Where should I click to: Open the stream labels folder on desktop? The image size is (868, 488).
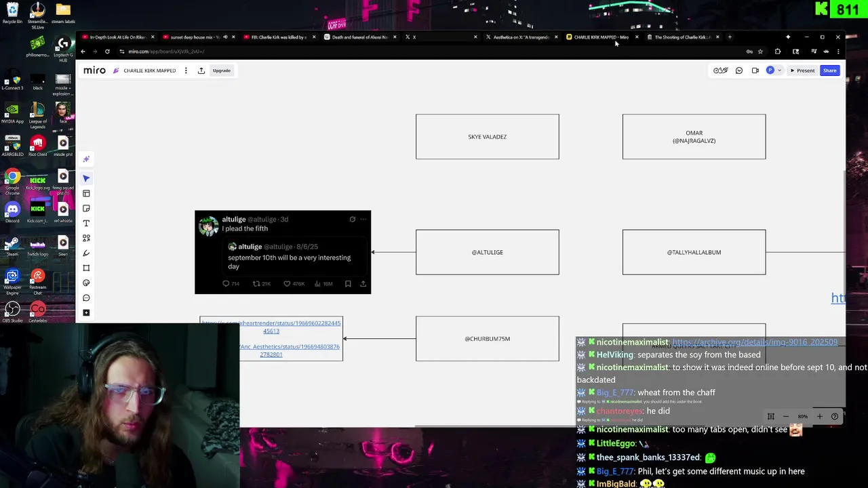pyautogui.click(x=63, y=13)
